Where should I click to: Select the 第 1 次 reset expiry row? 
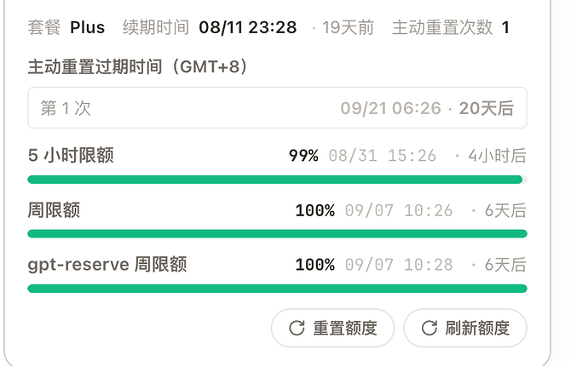tap(277, 108)
